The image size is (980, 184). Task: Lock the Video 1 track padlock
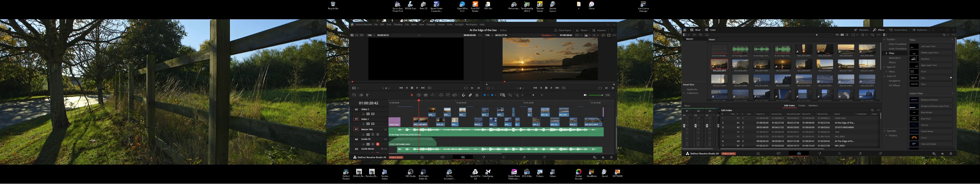pyautogui.click(x=363, y=124)
